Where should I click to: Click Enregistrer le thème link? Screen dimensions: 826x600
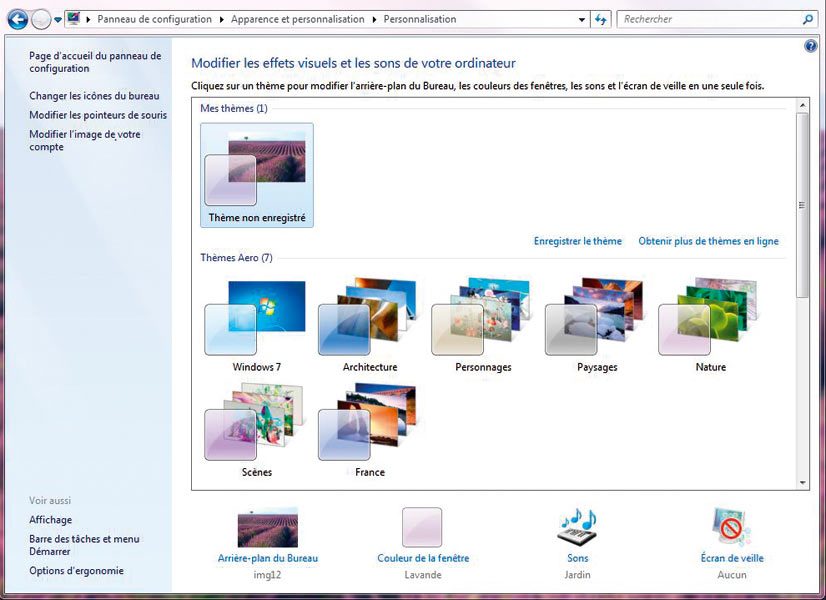point(578,241)
